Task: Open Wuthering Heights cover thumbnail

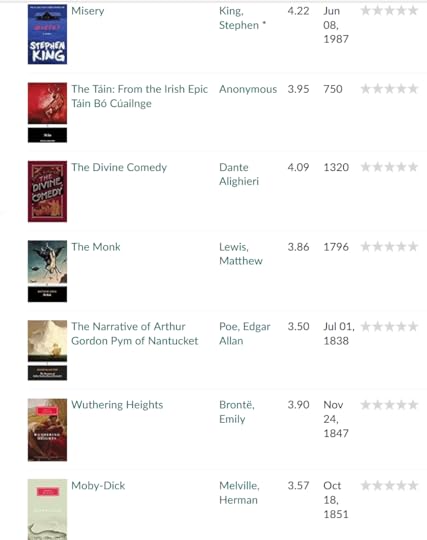Action: pos(48,430)
